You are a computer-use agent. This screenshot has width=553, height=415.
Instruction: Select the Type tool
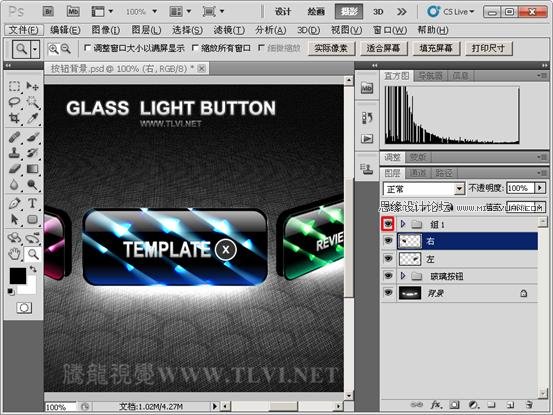(32, 203)
